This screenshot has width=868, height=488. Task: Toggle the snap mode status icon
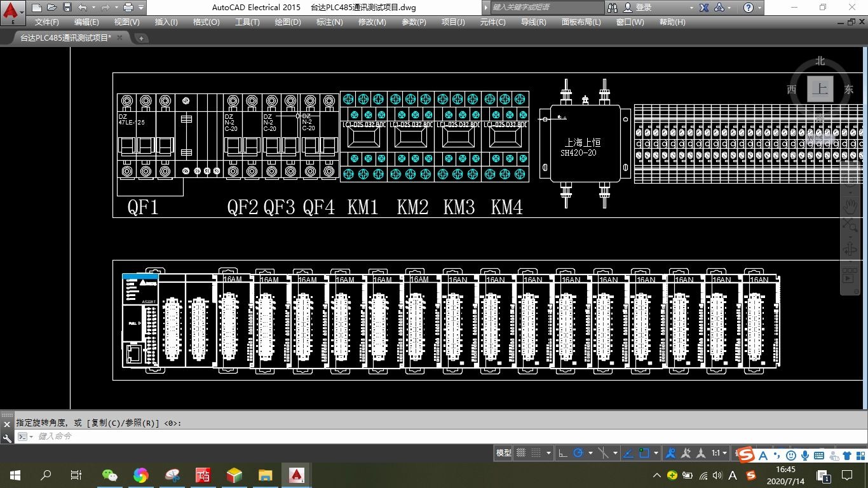pos(536,453)
